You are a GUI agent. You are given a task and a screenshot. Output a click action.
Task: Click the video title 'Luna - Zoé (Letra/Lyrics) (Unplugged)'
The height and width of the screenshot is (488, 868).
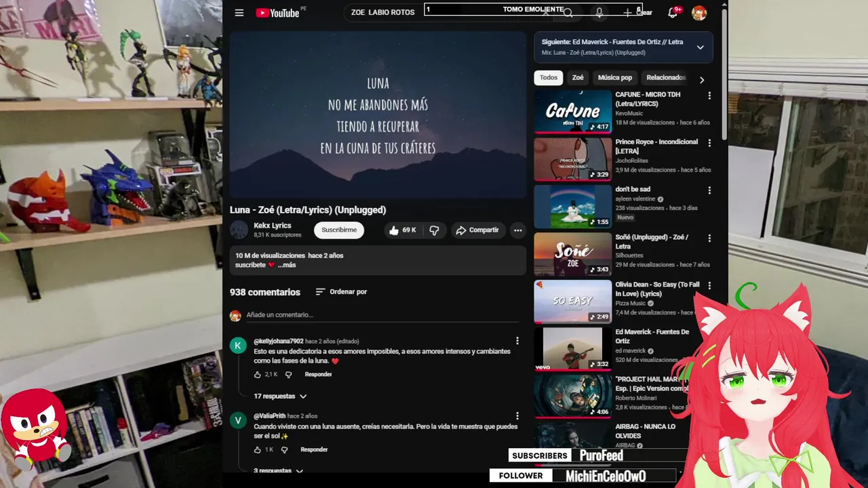tap(308, 210)
